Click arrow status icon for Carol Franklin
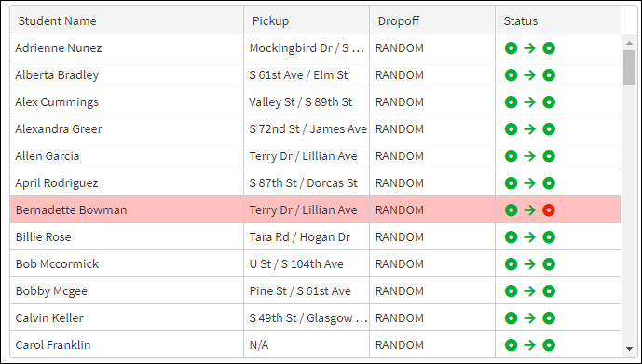Viewport: 642px width, 364px height. 530,345
